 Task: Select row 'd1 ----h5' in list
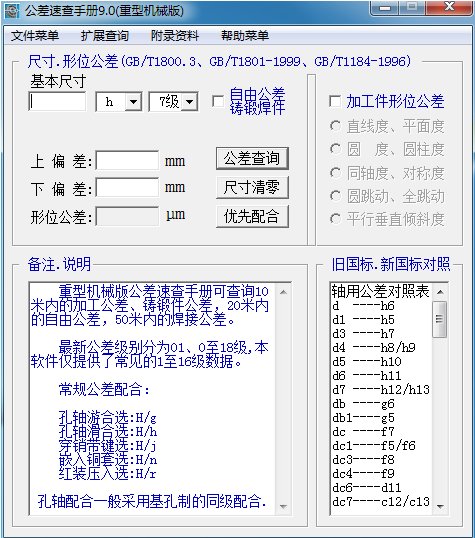(363, 319)
